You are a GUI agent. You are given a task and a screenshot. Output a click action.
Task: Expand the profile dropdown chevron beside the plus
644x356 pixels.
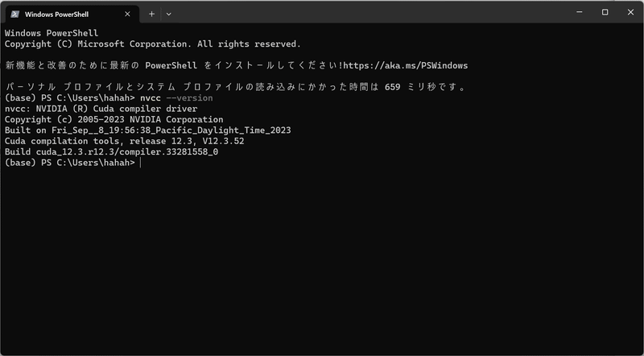[168, 14]
